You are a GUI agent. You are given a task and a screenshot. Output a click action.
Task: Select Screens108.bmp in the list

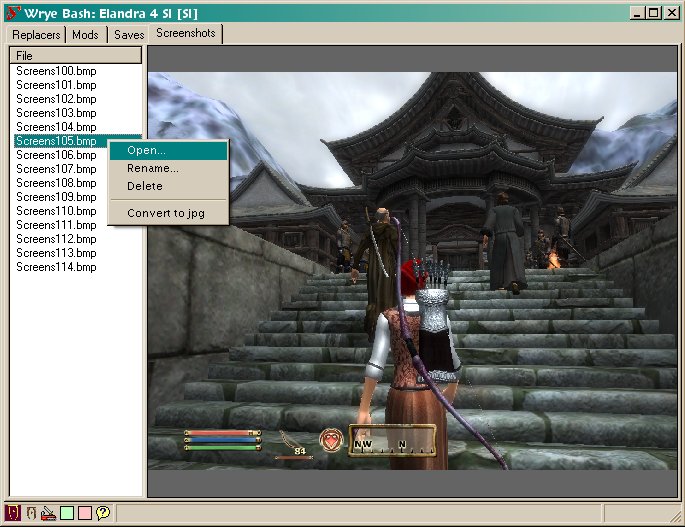(56, 183)
